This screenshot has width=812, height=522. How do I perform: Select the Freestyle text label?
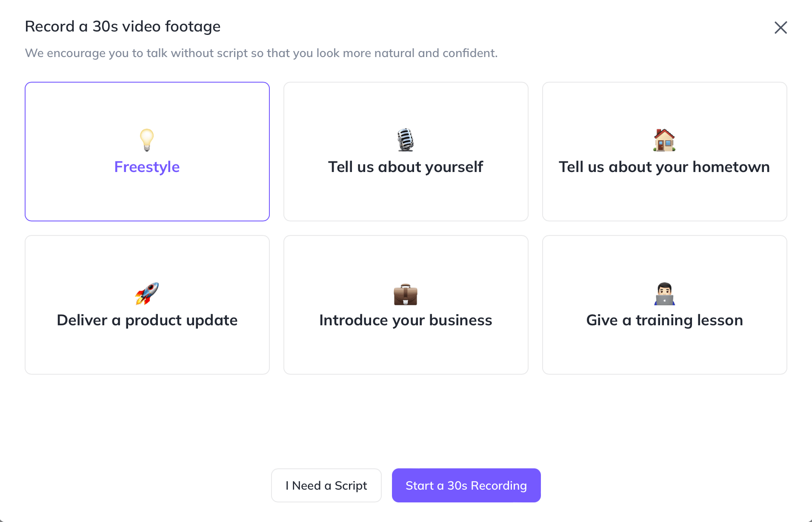click(x=147, y=167)
